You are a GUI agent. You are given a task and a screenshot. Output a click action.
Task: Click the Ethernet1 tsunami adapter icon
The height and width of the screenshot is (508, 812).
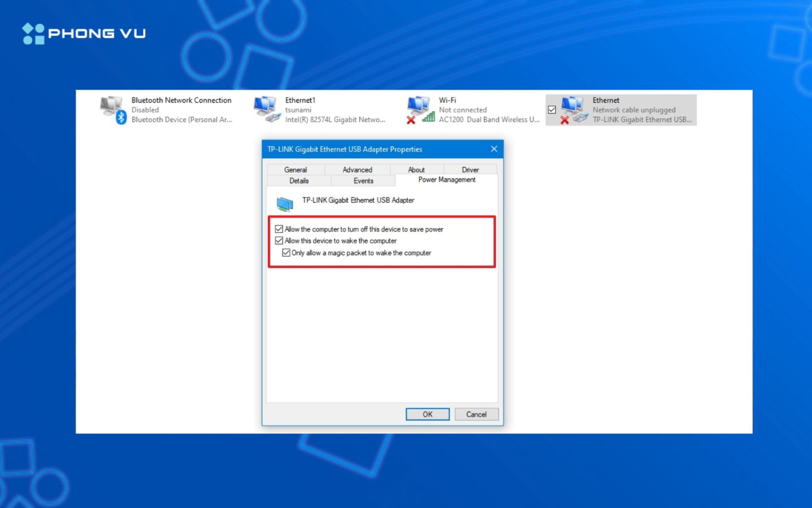click(265, 107)
